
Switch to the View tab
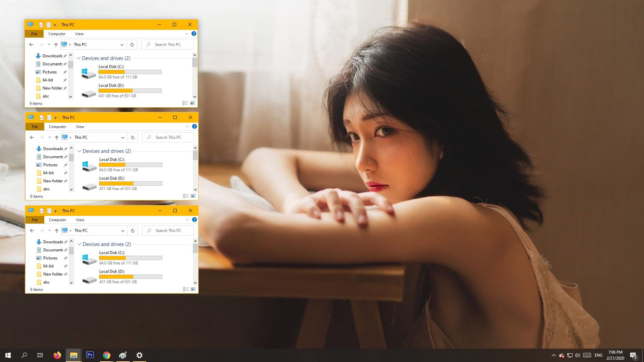click(79, 34)
